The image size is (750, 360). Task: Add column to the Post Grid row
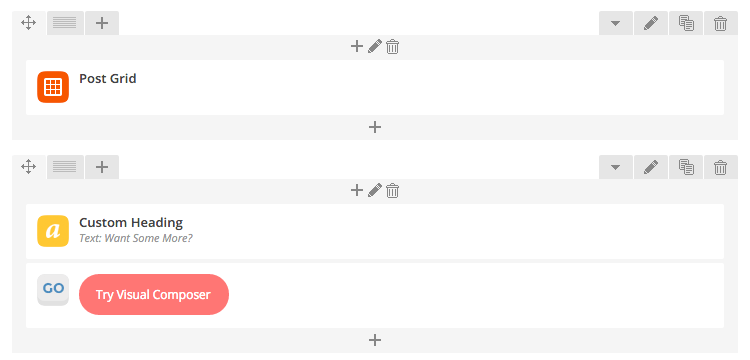(x=102, y=23)
